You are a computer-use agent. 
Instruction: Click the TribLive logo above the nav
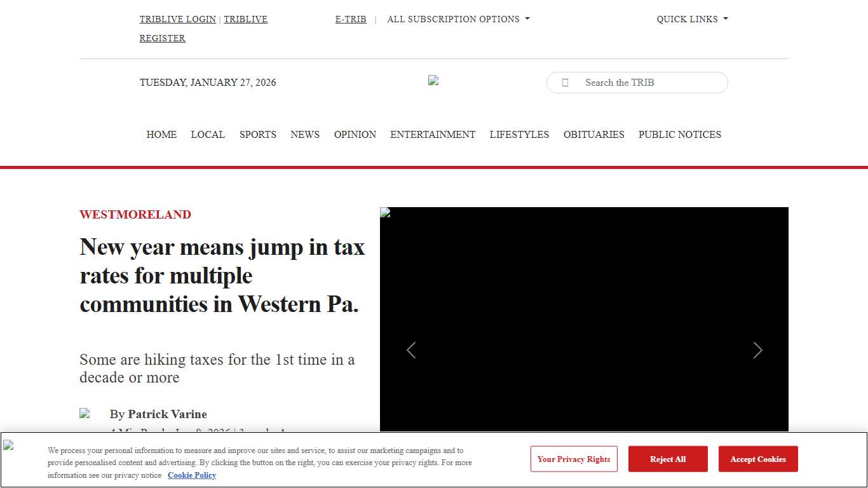click(x=433, y=80)
